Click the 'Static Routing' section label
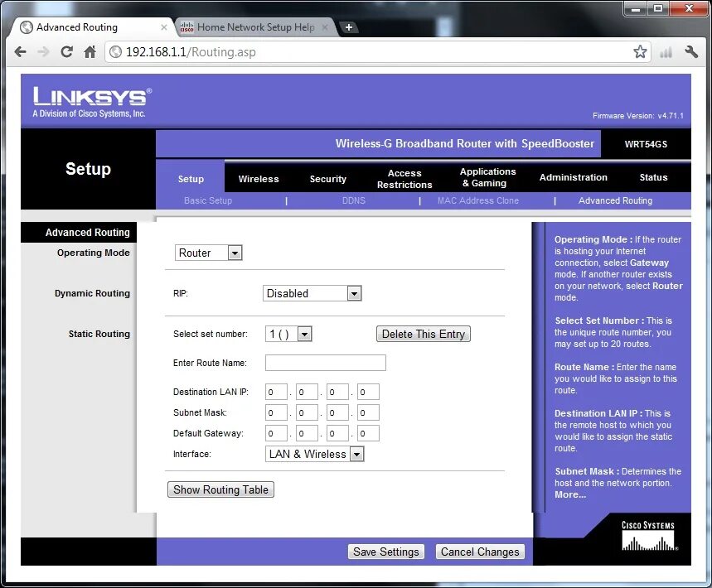This screenshot has width=712, height=588. tap(99, 334)
